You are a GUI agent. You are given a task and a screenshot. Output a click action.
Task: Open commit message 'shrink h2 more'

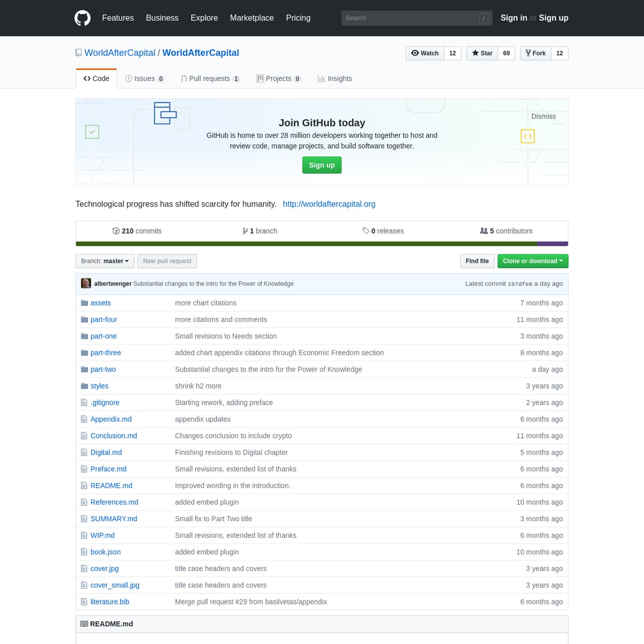tap(198, 386)
